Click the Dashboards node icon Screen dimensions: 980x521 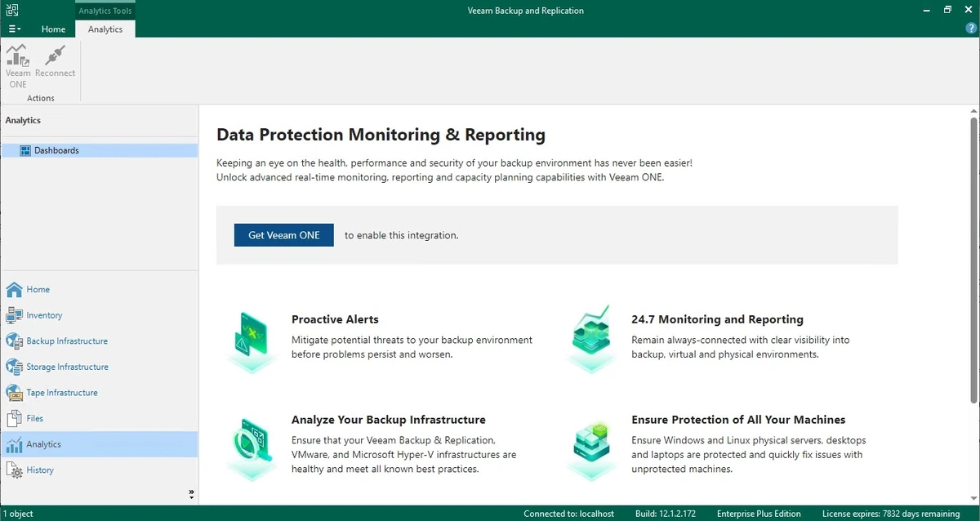[x=24, y=150]
